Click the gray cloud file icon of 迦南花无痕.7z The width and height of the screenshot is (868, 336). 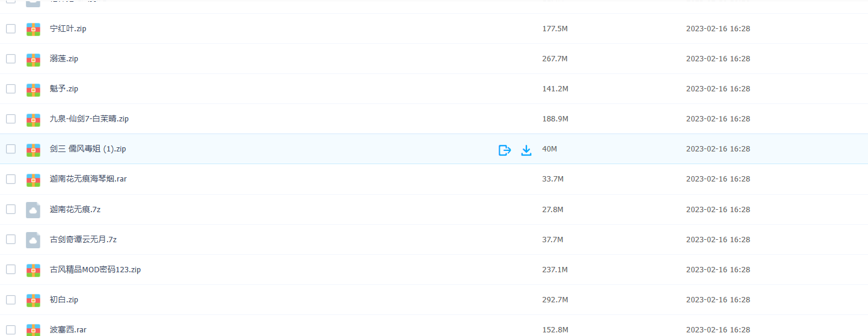33,210
